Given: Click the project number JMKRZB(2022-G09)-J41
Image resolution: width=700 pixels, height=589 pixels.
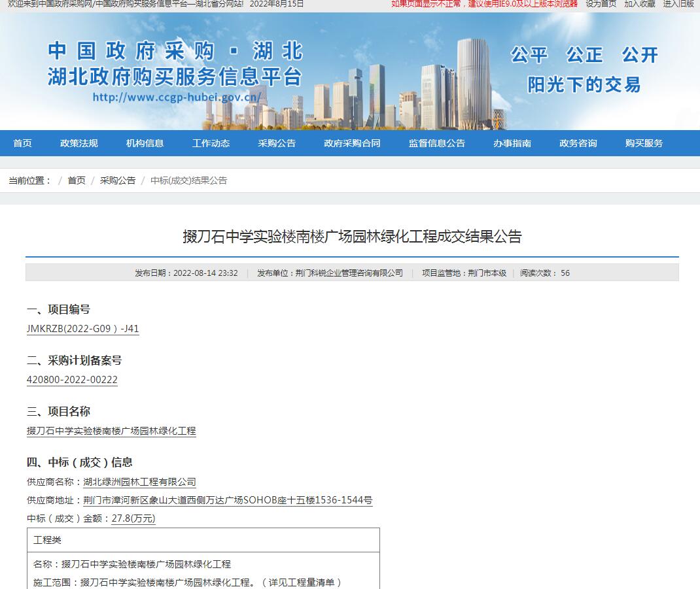Looking at the screenshot, I should [x=82, y=329].
